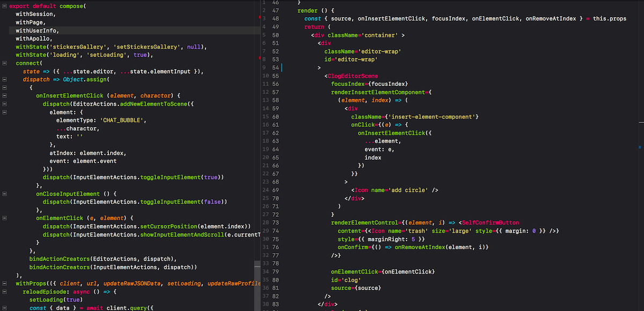Click 'bindActionCreators(EditorActions, dispatch),' line
The width and height of the screenshot is (644, 311).
point(103,259)
